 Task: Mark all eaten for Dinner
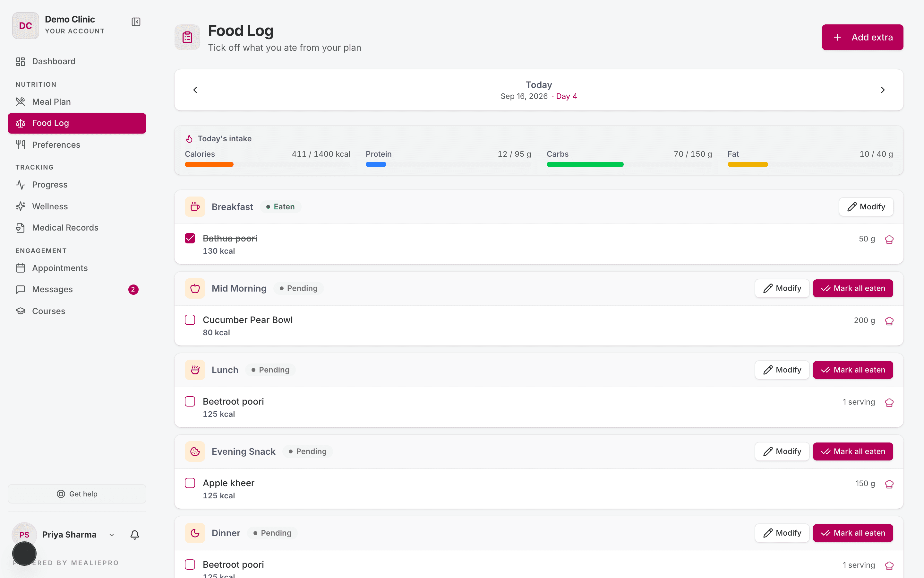[853, 533]
